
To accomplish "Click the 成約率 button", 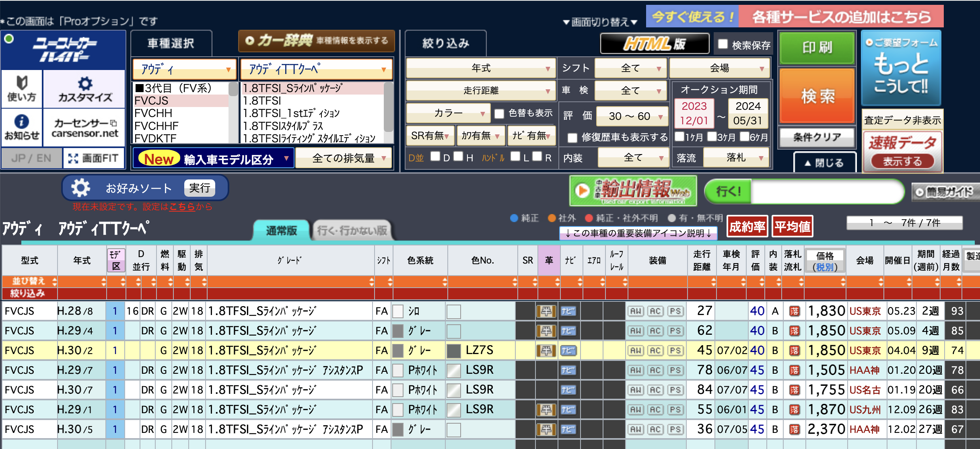I will pos(747,227).
